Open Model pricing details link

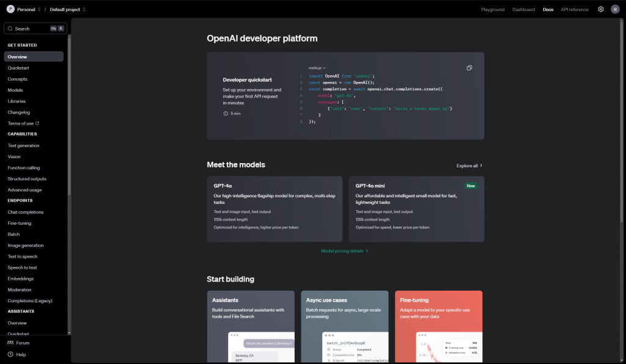click(x=344, y=251)
